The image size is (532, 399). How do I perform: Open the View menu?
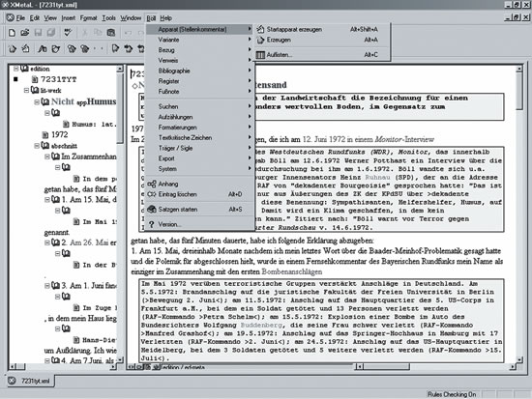tap(50, 18)
